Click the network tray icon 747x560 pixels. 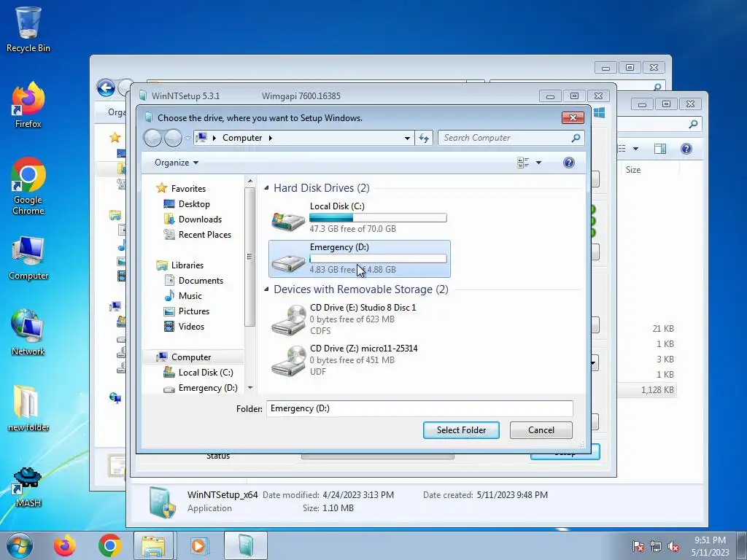tap(656, 546)
